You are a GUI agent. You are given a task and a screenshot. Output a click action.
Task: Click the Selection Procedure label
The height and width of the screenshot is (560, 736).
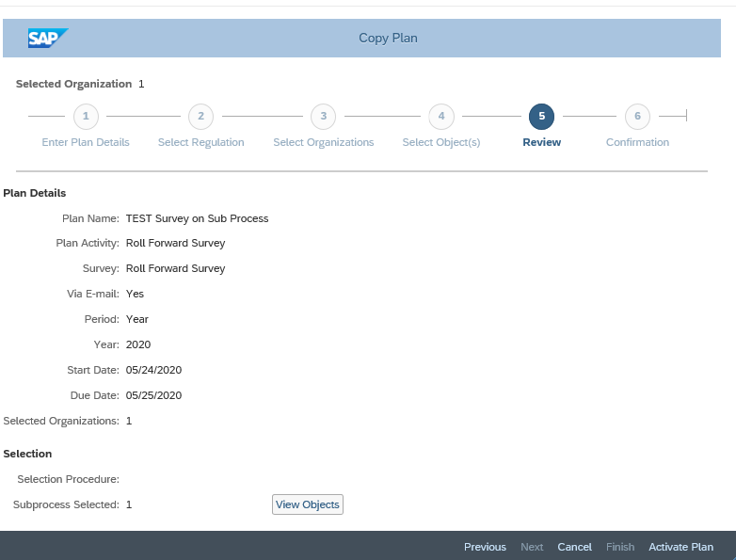coord(68,479)
